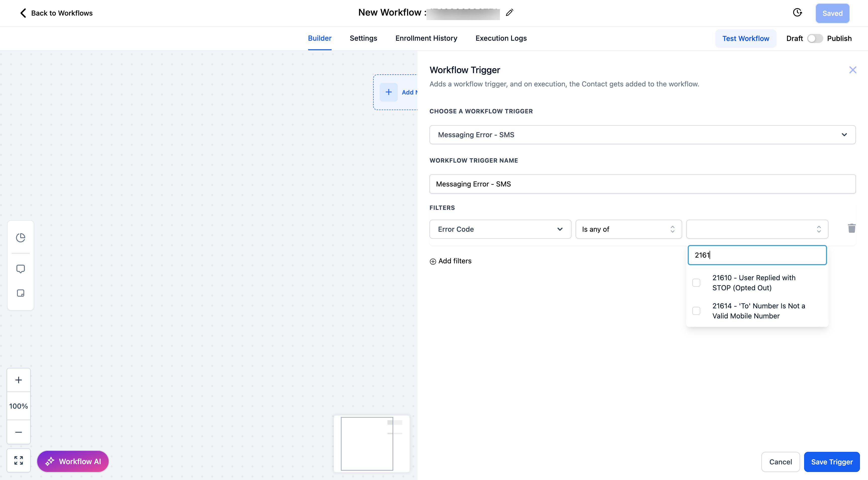Open version history clock icon

pos(797,13)
